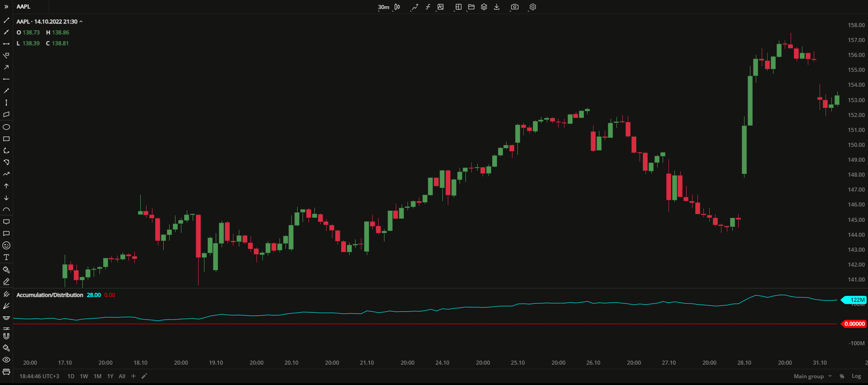This screenshot has width=868, height=385.
Task: Select the ellipse shape tool
Action: click(6, 127)
